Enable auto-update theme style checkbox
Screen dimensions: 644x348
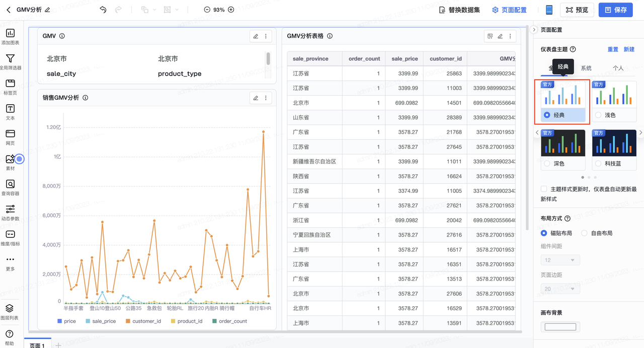tap(544, 189)
